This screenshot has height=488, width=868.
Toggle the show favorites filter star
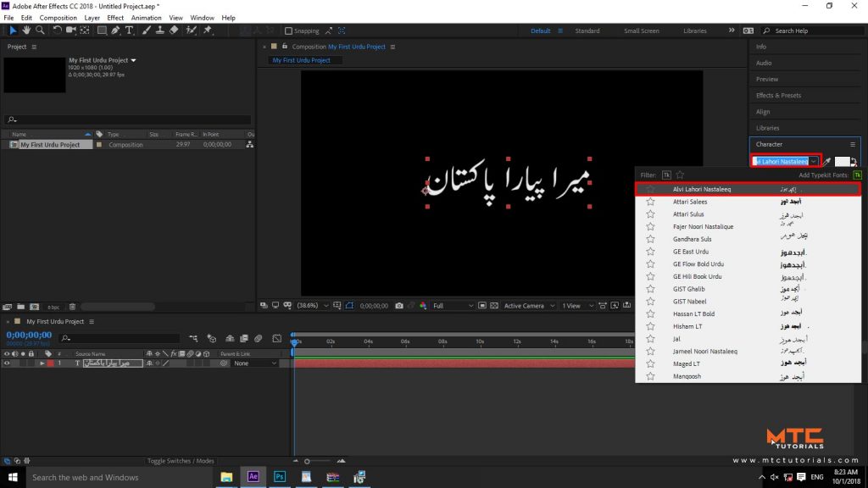coord(681,175)
